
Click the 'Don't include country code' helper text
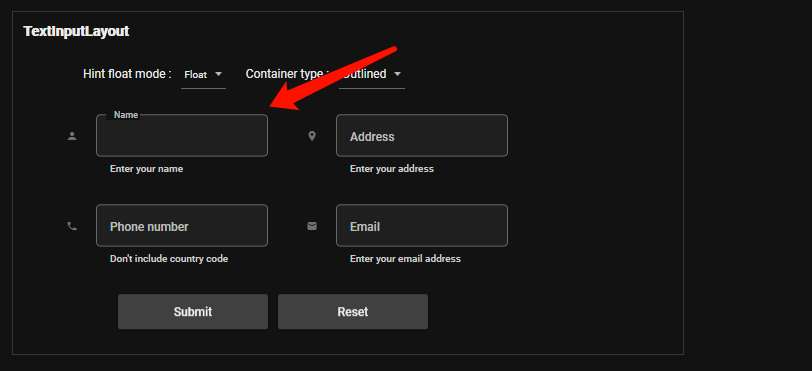pyautogui.click(x=169, y=259)
